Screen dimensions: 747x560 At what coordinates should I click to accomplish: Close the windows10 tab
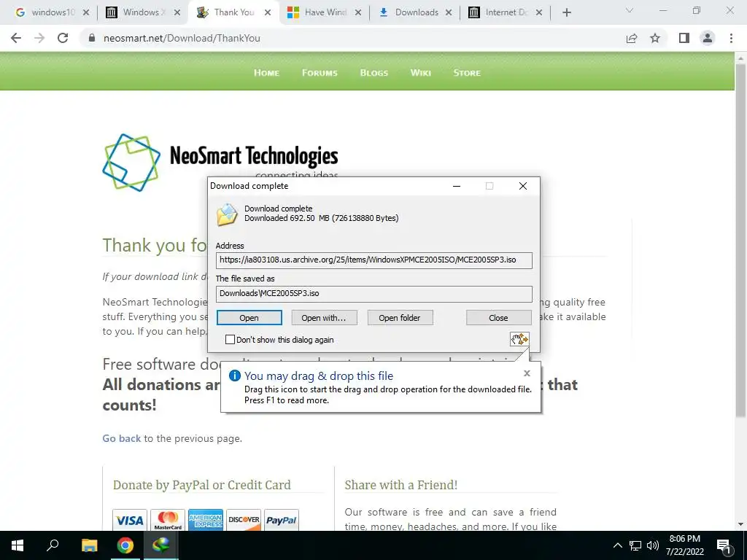pos(86,12)
